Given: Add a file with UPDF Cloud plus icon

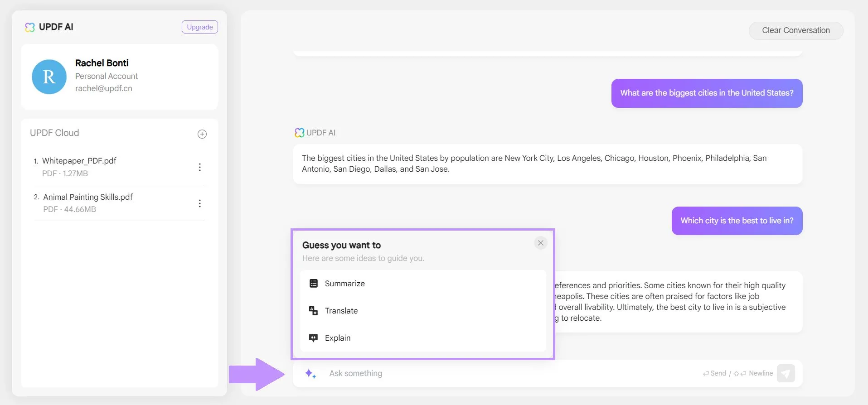Looking at the screenshot, I should (202, 134).
